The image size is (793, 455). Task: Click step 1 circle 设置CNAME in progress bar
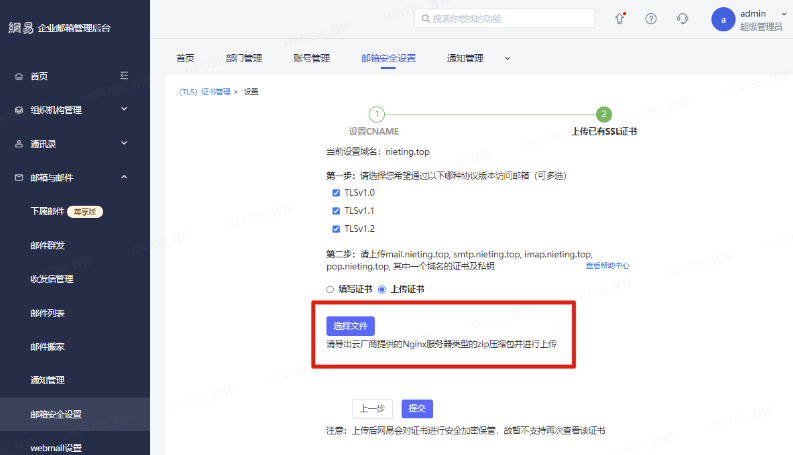point(377,114)
